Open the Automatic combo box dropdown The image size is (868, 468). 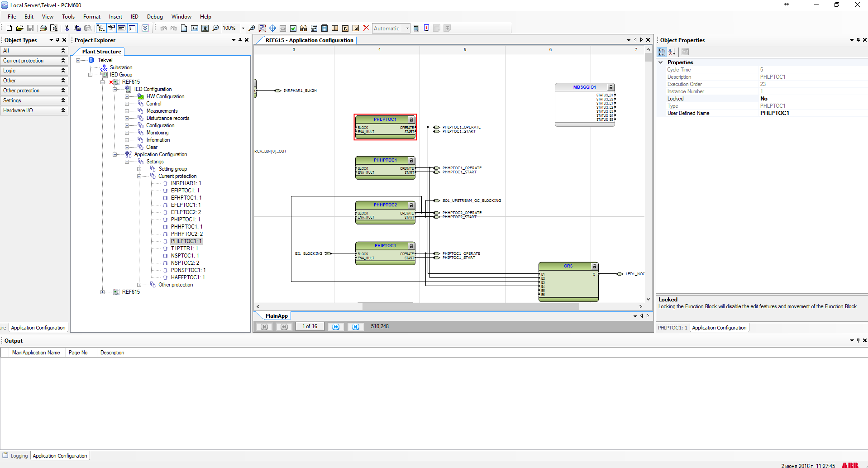coord(407,28)
